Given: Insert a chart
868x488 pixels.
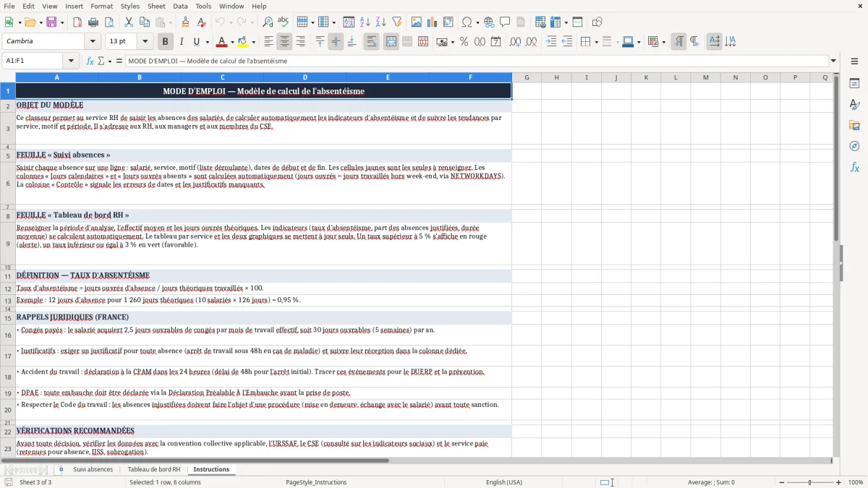Looking at the screenshot, I should click(x=433, y=22).
